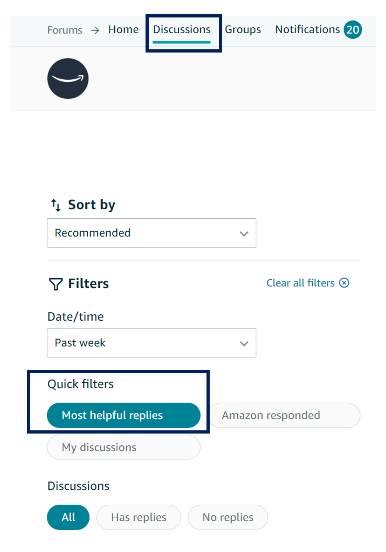Select the Has replies filter chip

(x=138, y=517)
